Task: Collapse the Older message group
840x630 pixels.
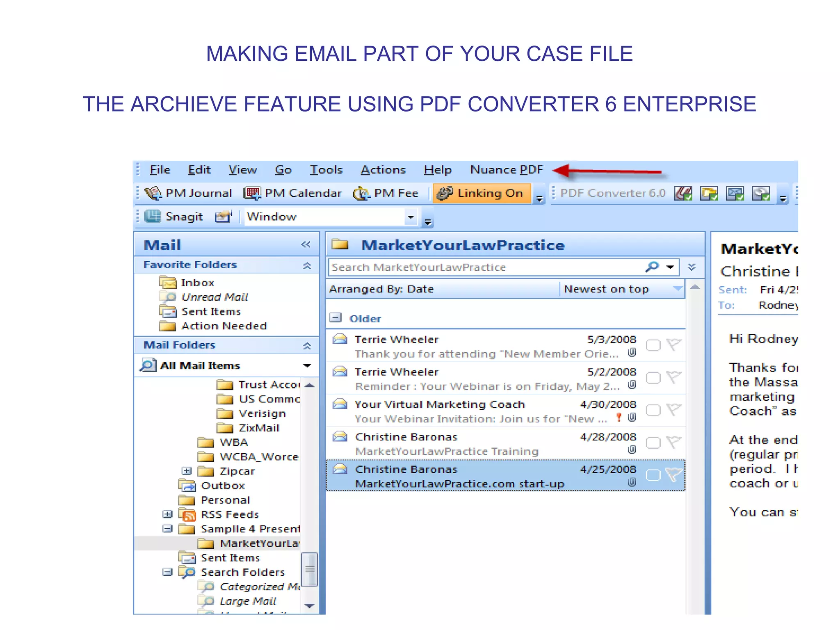Action: point(336,318)
